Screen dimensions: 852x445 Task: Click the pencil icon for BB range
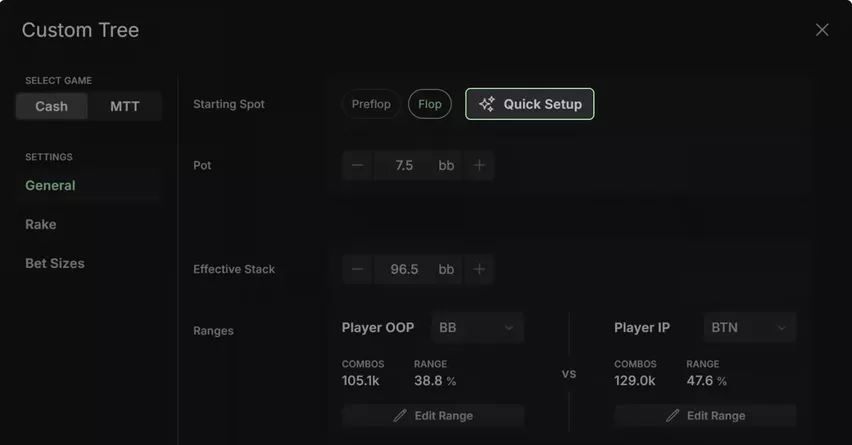[x=400, y=416]
